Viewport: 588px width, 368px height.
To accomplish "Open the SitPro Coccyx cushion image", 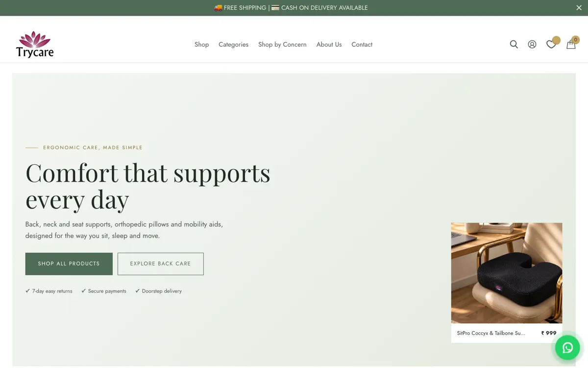I will [x=507, y=273].
